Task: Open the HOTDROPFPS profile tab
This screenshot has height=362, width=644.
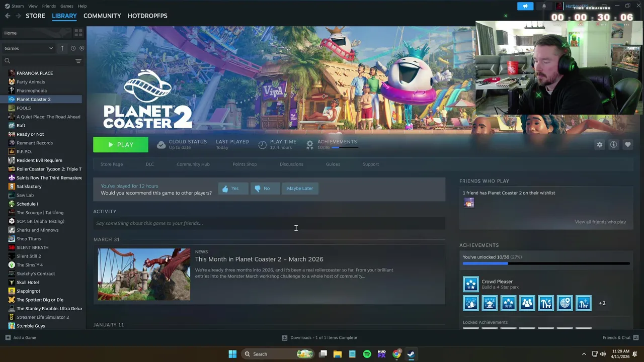Action: [x=147, y=16]
